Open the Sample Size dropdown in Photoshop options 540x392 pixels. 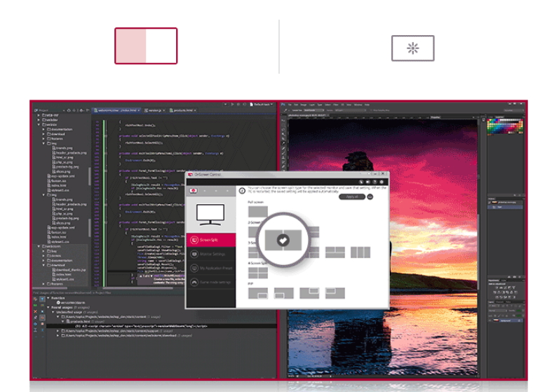coord(313,110)
